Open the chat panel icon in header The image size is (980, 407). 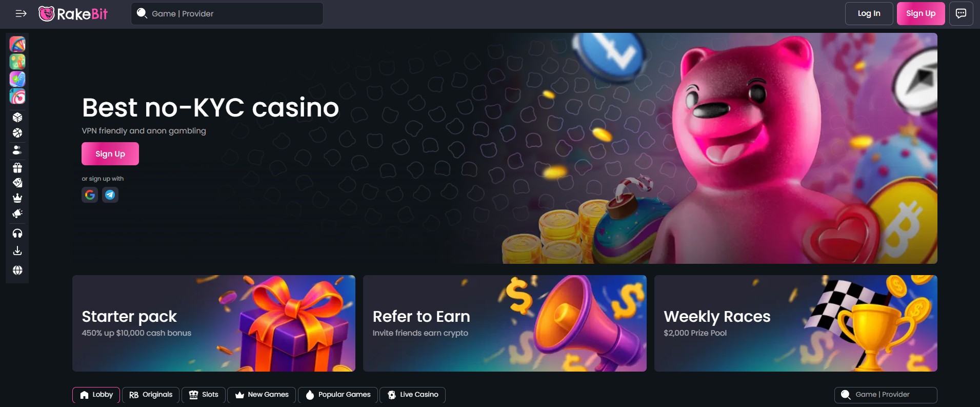pos(961,13)
